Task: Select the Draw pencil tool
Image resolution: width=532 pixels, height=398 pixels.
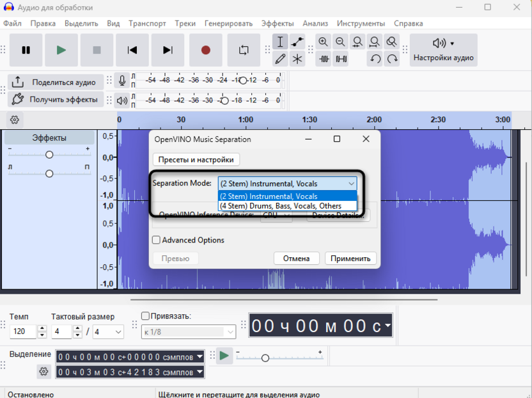Action: point(280,59)
